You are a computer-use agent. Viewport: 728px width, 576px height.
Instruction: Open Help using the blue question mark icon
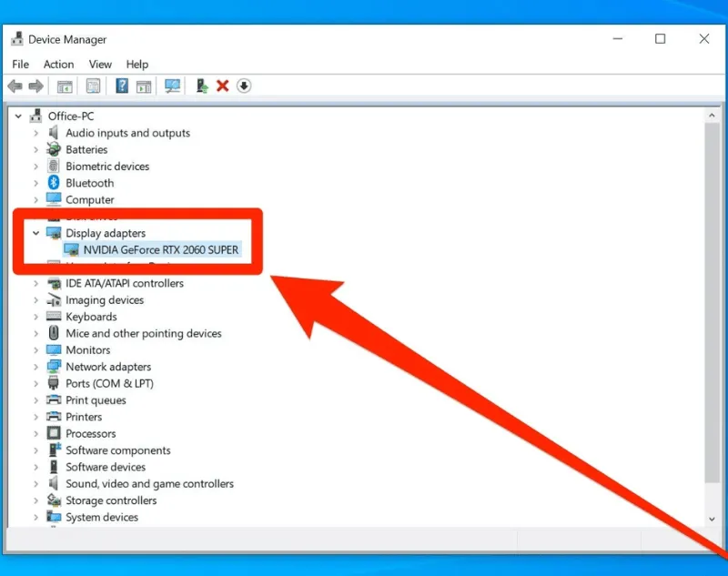(x=124, y=86)
